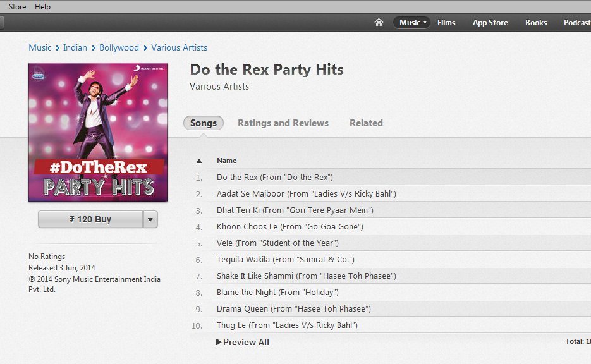591x364 pixels.
Task: Open the Films section
Action: pyautogui.click(x=446, y=23)
